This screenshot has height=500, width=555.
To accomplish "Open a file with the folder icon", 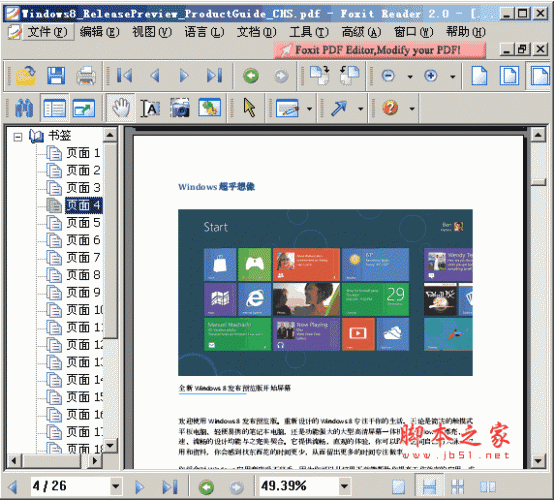I will click(x=25, y=76).
